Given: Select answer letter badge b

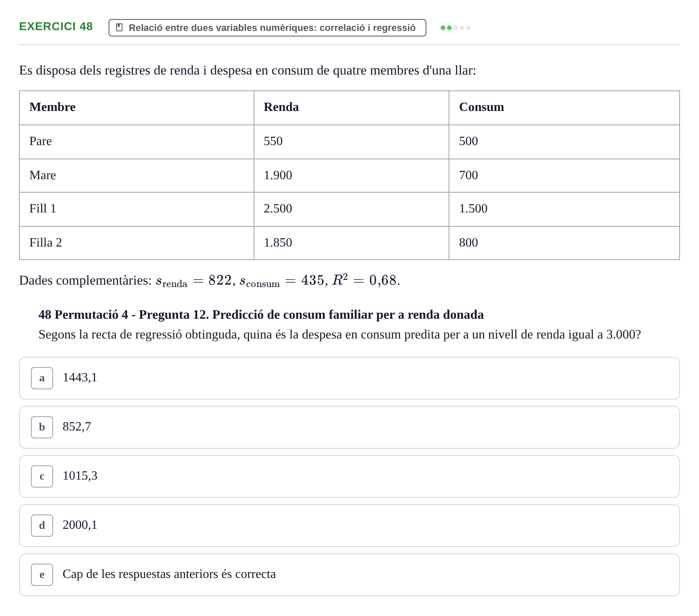Looking at the screenshot, I should pyautogui.click(x=42, y=427).
